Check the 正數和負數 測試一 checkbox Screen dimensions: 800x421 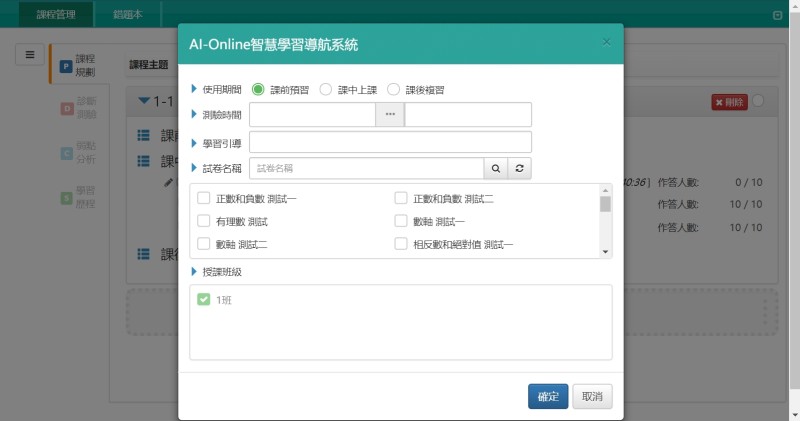click(204, 198)
